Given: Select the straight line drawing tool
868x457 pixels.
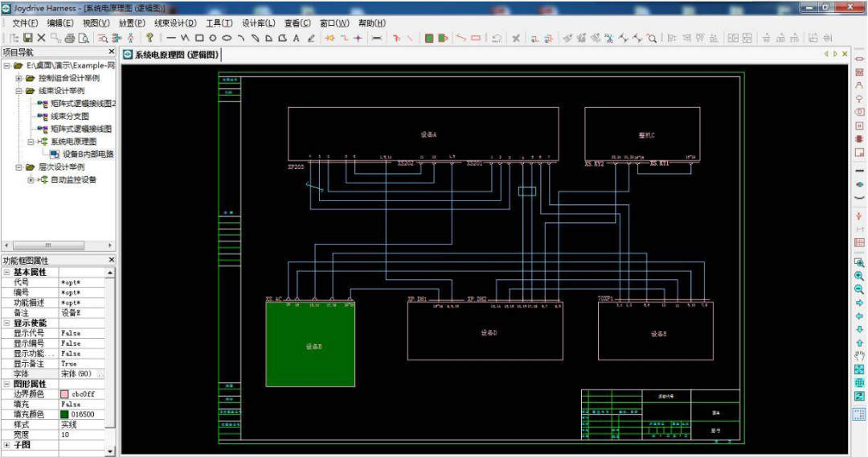Looking at the screenshot, I should (x=171, y=38).
